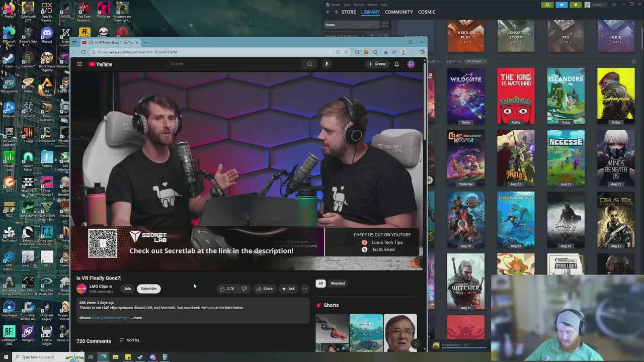Open the dbrand link in the description
644x362 pixels.
[x=110, y=318]
